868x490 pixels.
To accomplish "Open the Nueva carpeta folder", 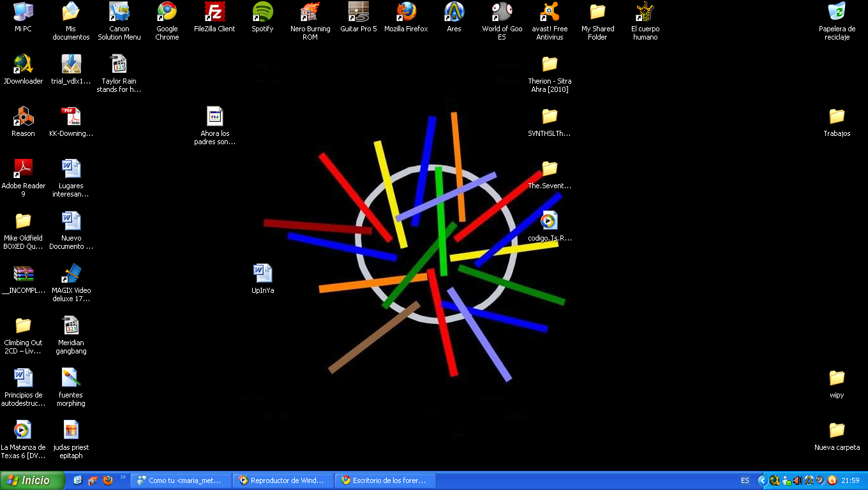I will click(837, 436).
